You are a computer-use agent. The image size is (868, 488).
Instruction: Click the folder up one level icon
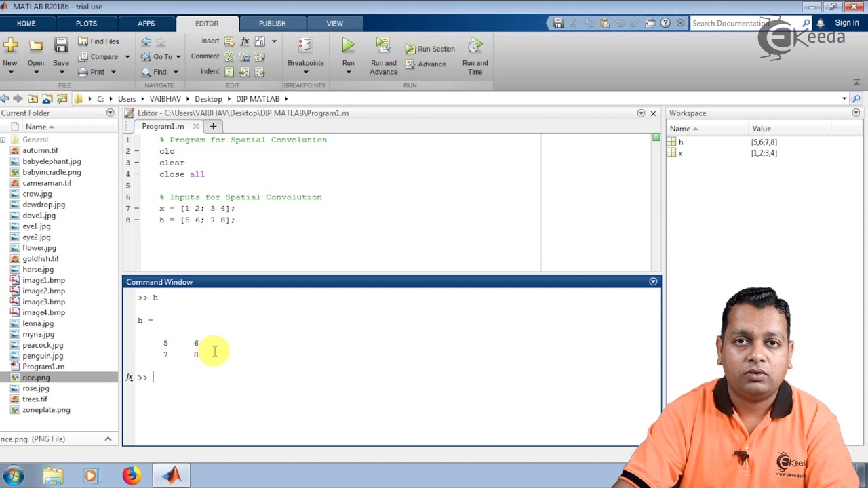point(33,99)
